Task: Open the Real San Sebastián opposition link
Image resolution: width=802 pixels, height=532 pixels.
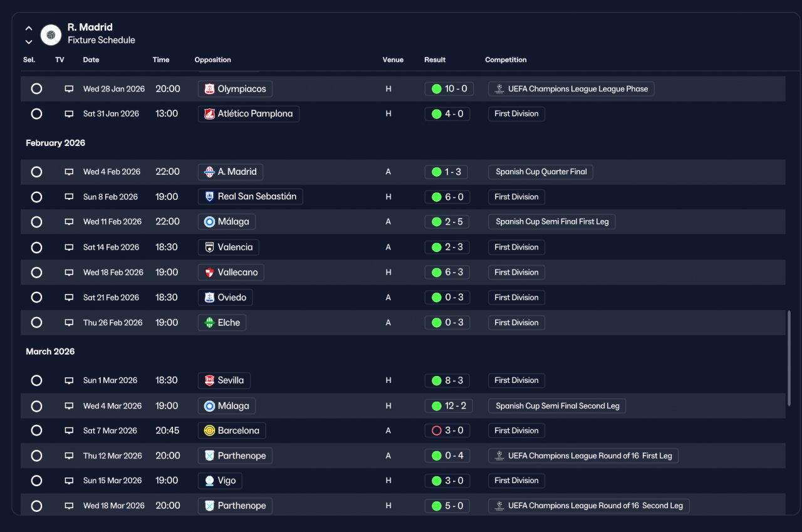Action: 250,197
